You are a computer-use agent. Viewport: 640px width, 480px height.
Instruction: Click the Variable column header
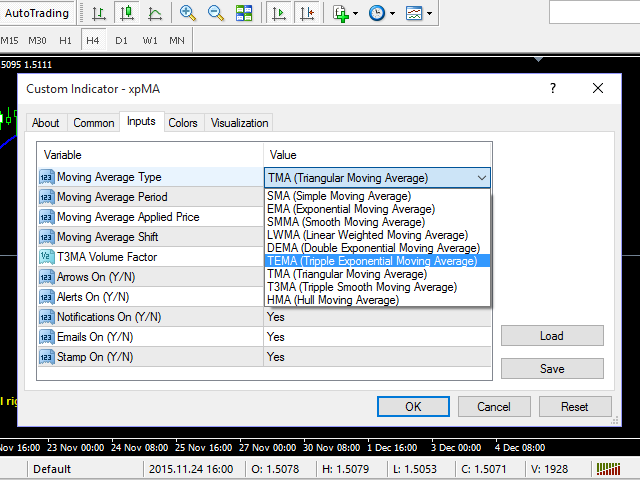[150, 155]
